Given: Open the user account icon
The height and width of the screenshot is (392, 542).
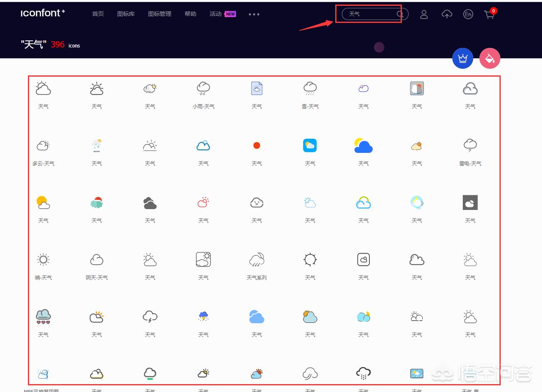Looking at the screenshot, I should (x=424, y=14).
